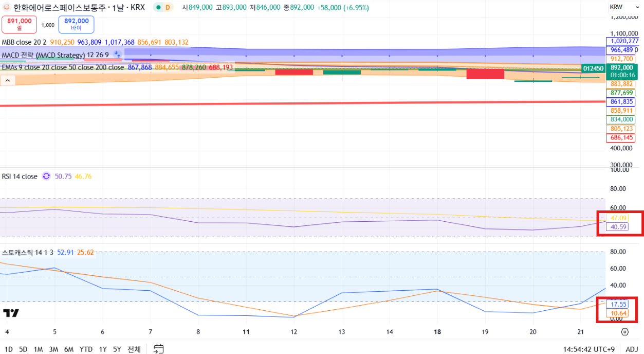
Task: Click the 858,911 price axis label
Action: 621,111
